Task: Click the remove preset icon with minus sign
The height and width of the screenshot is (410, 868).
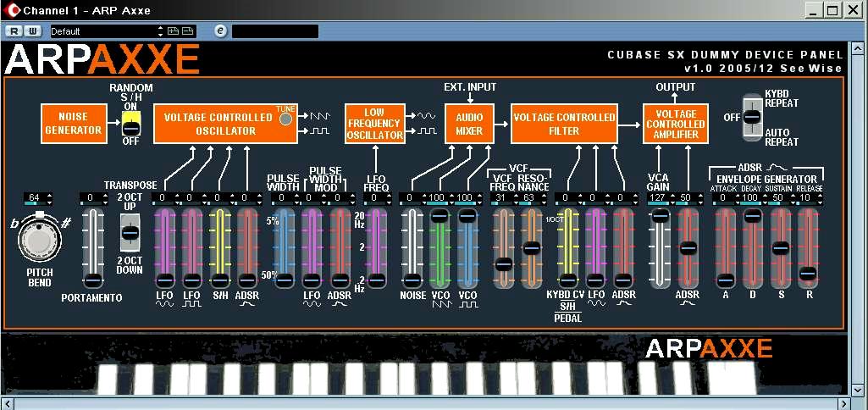Action: click(x=188, y=31)
